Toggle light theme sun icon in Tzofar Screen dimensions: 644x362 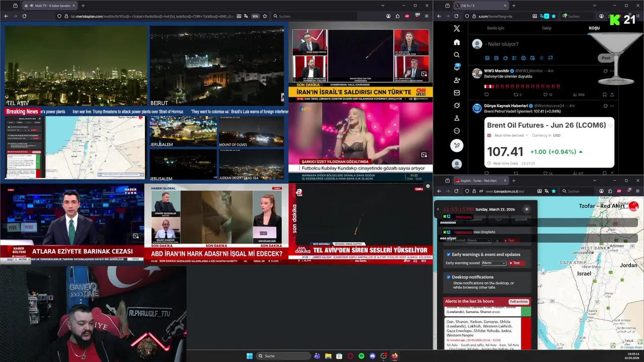(527, 209)
